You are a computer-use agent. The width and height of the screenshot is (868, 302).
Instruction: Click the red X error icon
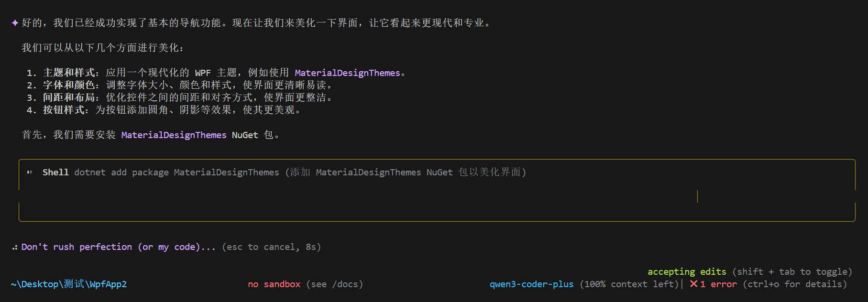coord(693,284)
